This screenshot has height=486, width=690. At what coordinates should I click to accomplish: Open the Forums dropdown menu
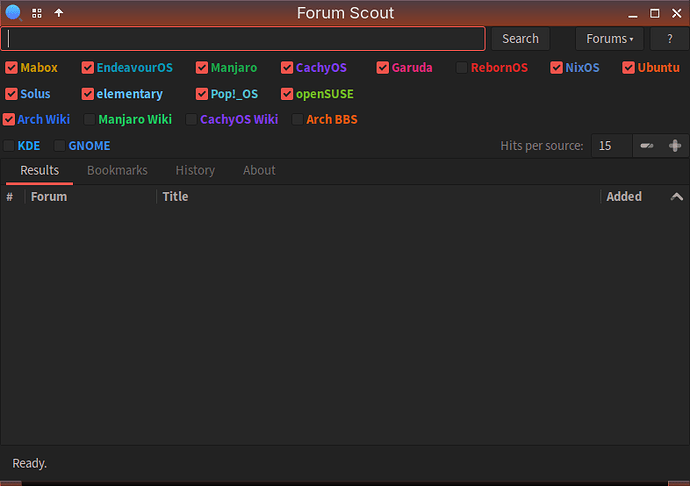[x=609, y=39]
